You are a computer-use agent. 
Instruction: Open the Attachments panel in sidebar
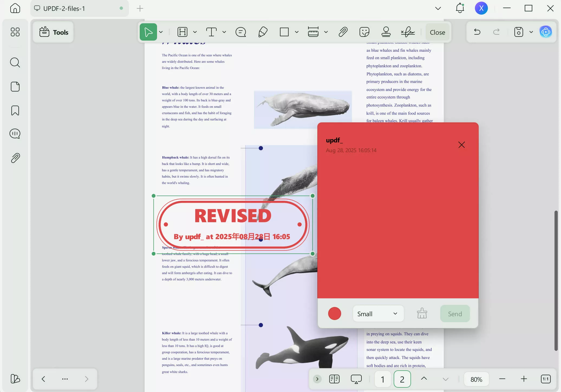point(15,158)
